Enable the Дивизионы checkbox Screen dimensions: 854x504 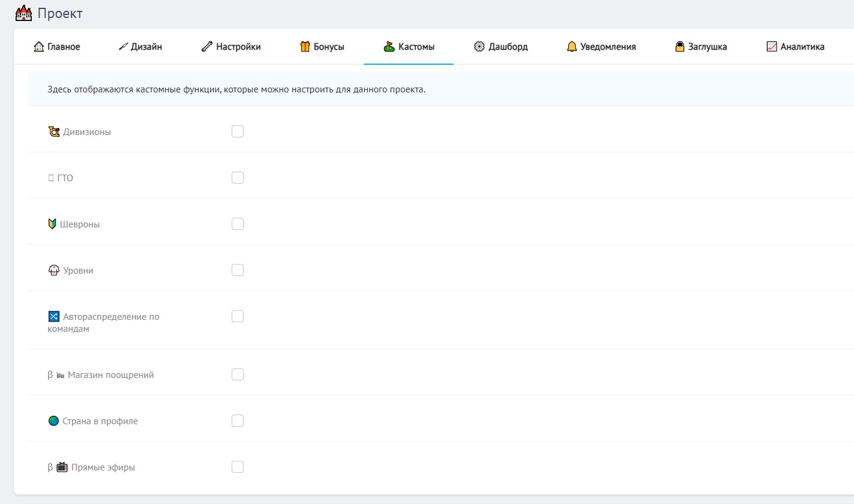point(238,131)
